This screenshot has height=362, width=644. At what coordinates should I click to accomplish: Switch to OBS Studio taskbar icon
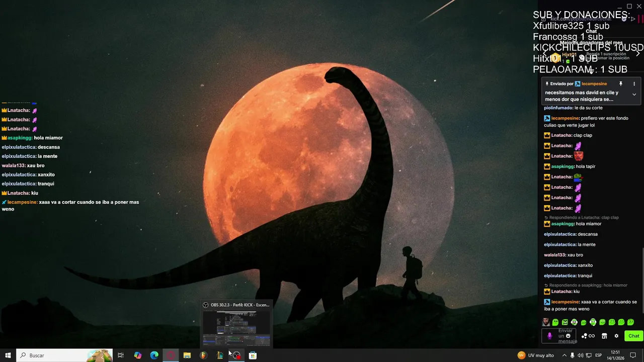click(236, 355)
